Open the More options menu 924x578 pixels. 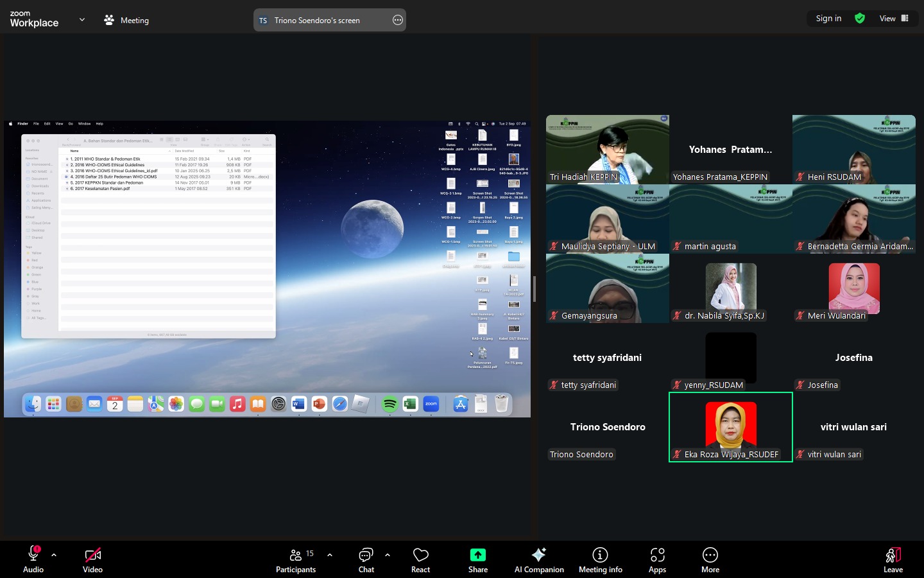click(x=710, y=559)
